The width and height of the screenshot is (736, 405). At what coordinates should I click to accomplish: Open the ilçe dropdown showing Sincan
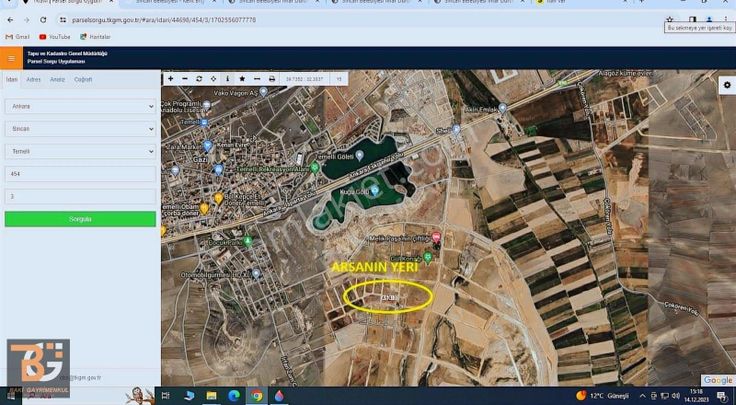click(80, 129)
